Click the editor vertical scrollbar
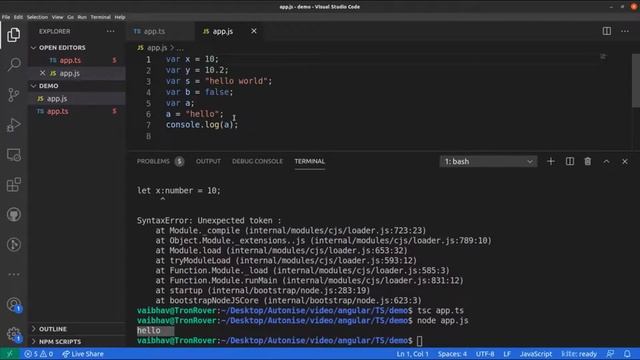The width and height of the screenshot is (640, 360). [636, 80]
